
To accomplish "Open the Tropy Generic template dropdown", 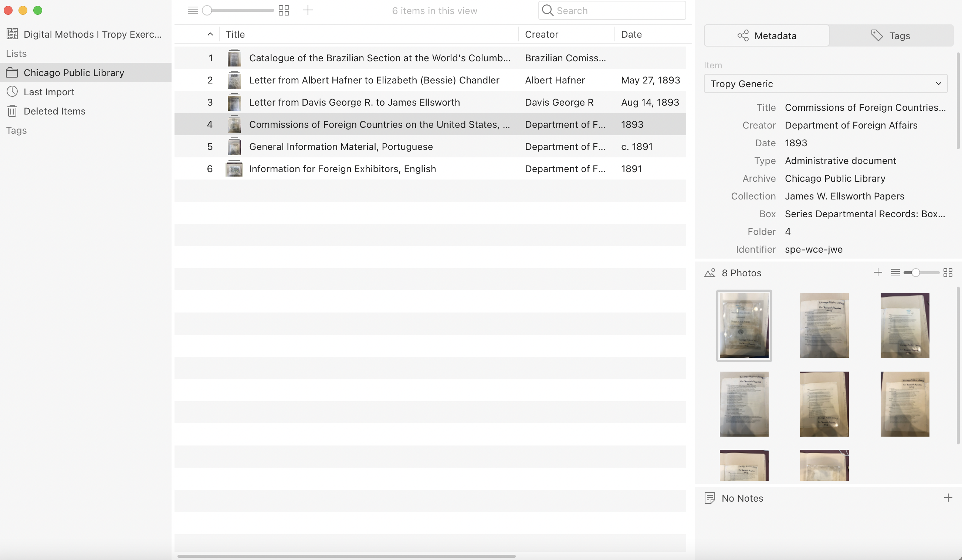I will [x=825, y=83].
